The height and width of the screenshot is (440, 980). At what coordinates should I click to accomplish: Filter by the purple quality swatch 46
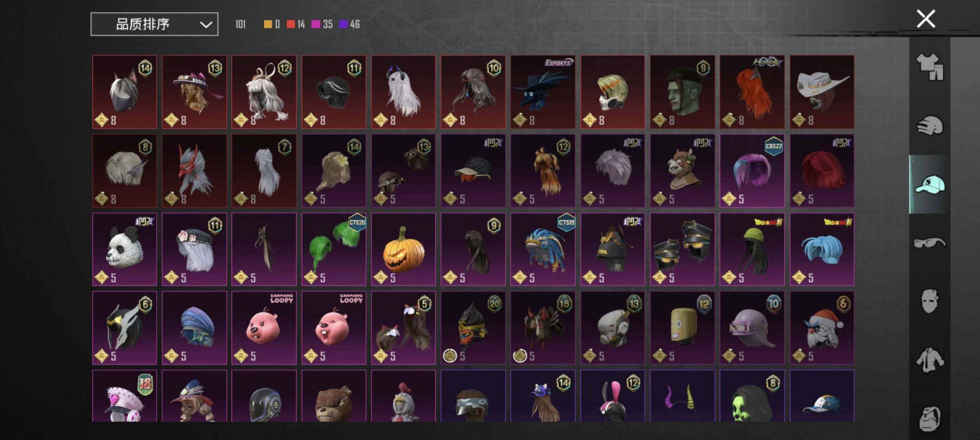tap(349, 24)
